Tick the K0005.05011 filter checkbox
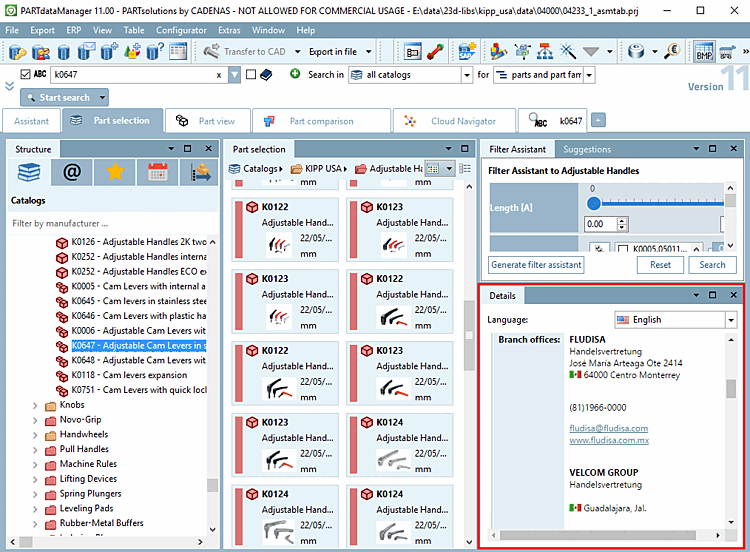 [x=622, y=249]
